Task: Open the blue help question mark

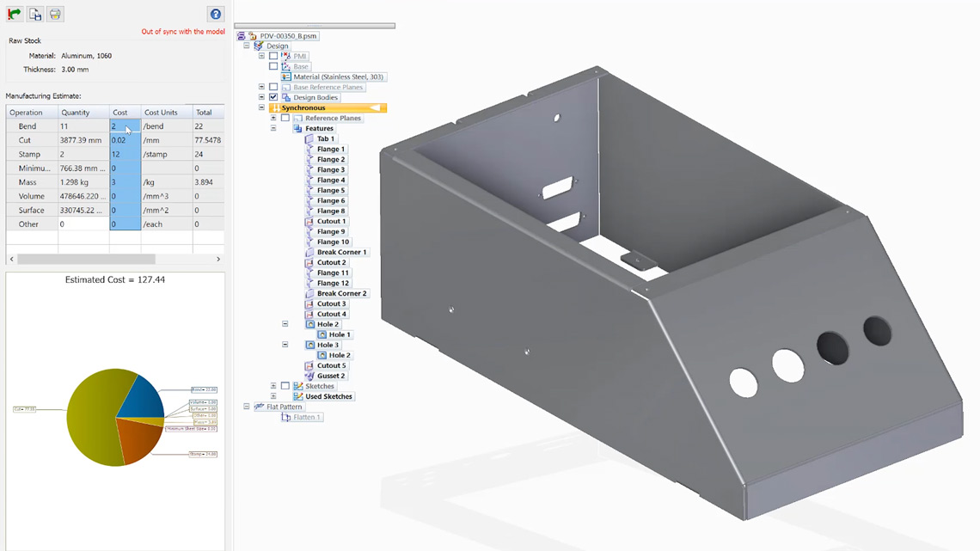Action: [x=216, y=14]
